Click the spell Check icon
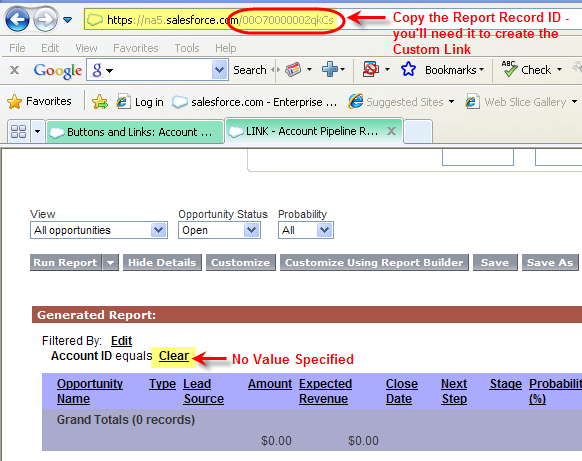The width and height of the screenshot is (582, 461). [509, 69]
